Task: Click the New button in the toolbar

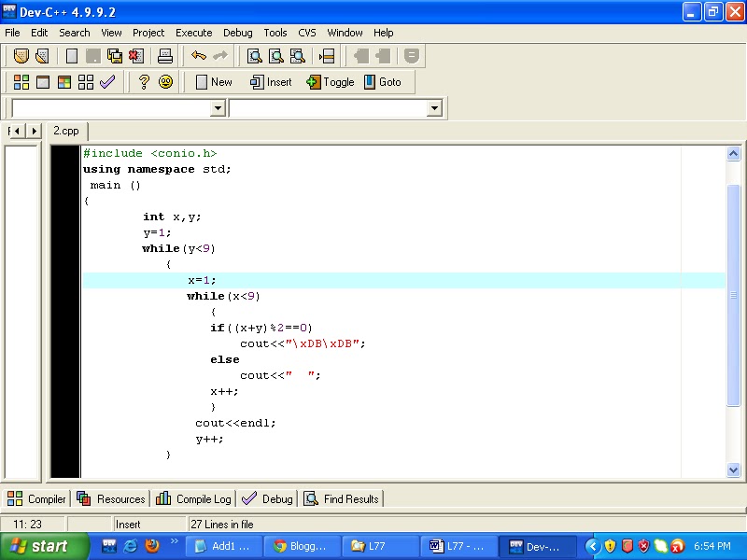Action: pyautogui.click(x=213, y=82)
